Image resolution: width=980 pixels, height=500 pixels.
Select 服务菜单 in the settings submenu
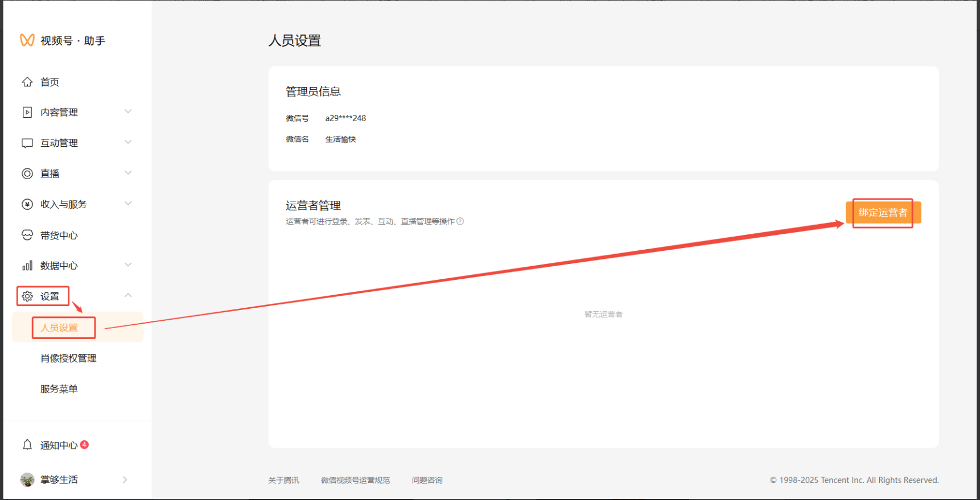click(x=59, y=389)
